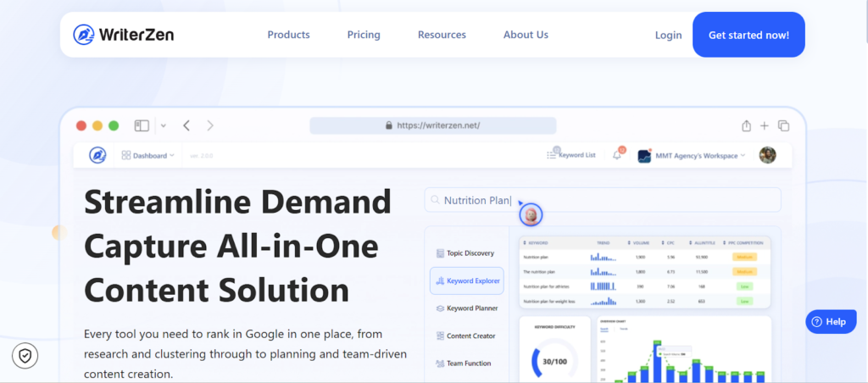Open the Help widget
This screenshot has height=383, width=868.
(828, 322)
